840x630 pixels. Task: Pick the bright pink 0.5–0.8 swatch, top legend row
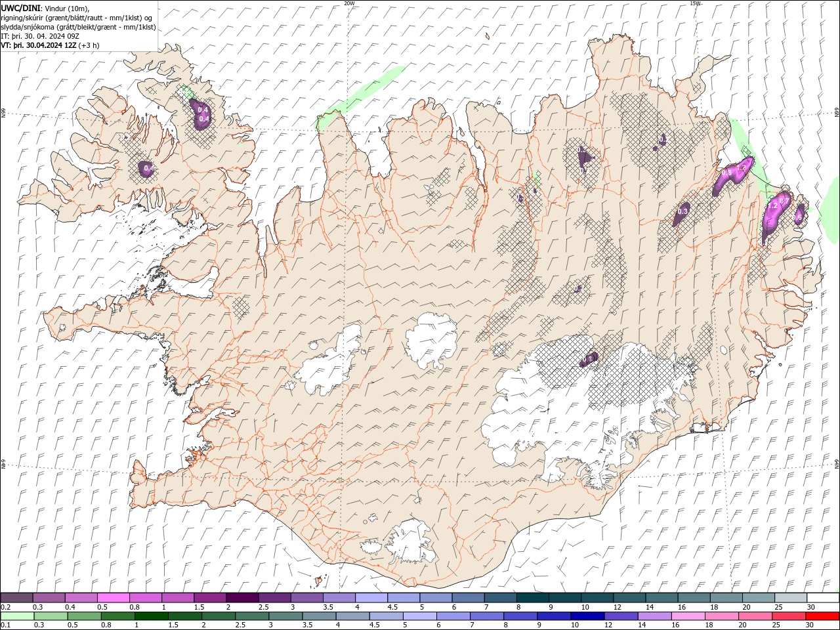[x=113, y=598]
